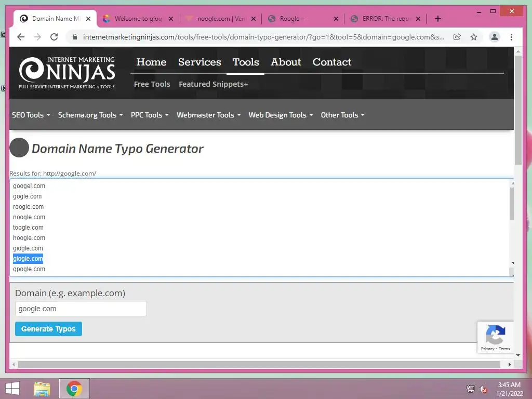Expand Web Design Tools dropdown
Viewport: 532px width, 399px height.
[281, 115]
